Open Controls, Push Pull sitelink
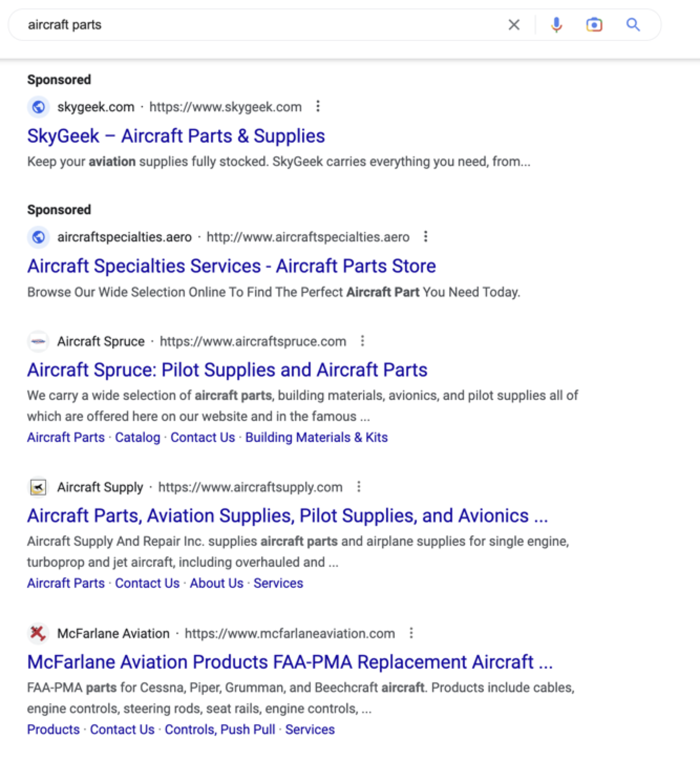This screenshot has height=760, width=700. [x=220, y=730]
